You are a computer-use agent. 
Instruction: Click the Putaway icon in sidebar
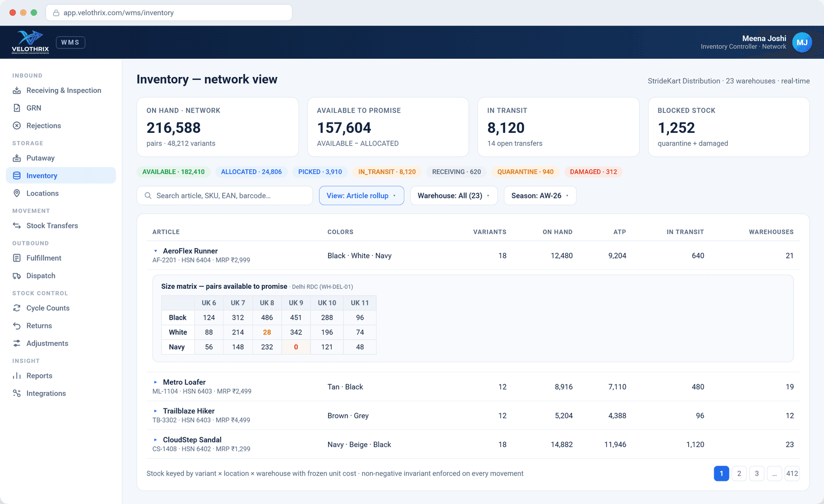click(x=17, y=158)
